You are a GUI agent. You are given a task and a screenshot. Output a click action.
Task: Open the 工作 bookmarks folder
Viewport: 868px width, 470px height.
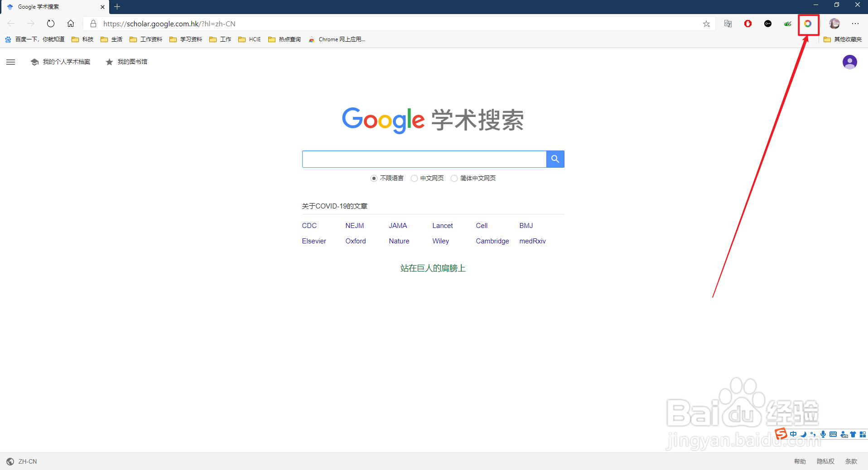click(x=220, y=39)
